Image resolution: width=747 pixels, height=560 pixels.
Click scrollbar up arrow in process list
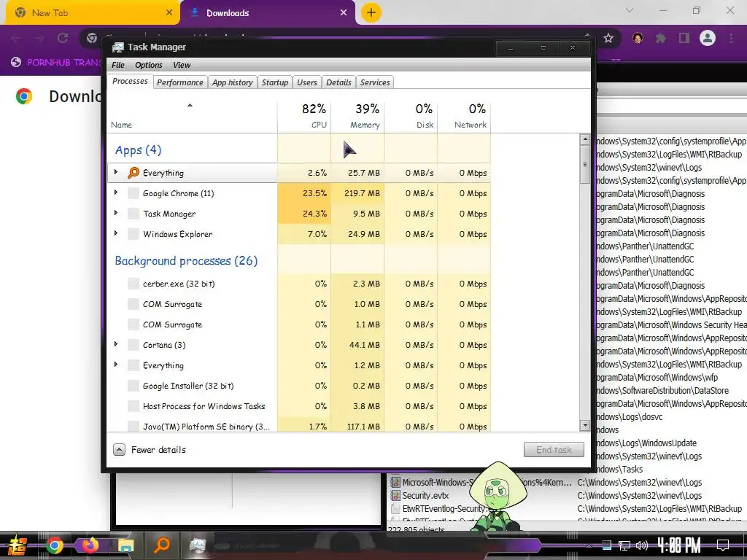pos(585,139)
